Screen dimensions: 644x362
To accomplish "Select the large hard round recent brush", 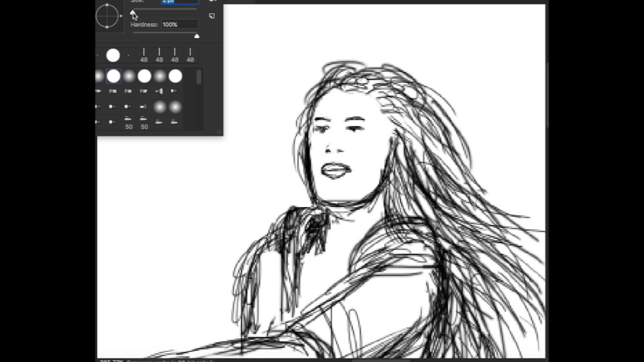I will [113, 55].
